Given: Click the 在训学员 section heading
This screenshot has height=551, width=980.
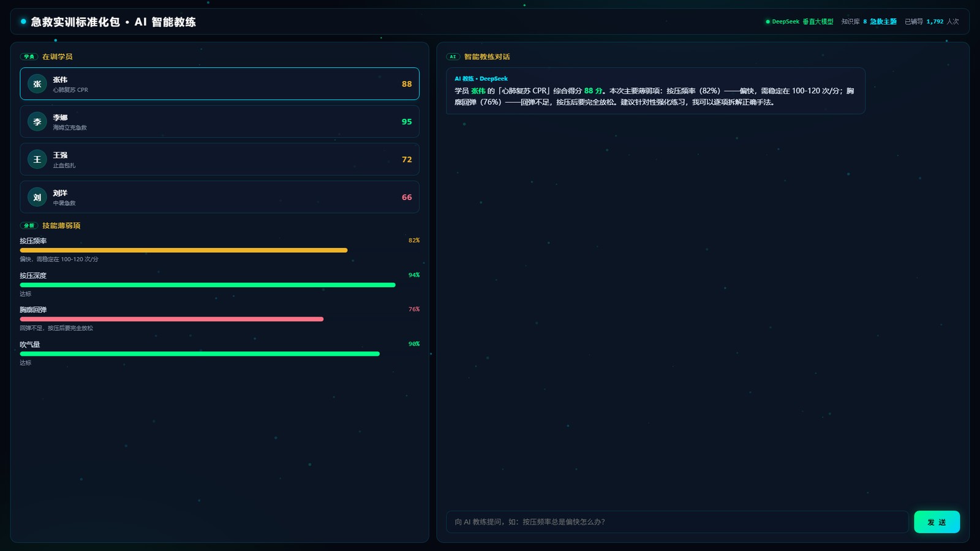Looking at the screenshot, I should (x=57, y=56).
